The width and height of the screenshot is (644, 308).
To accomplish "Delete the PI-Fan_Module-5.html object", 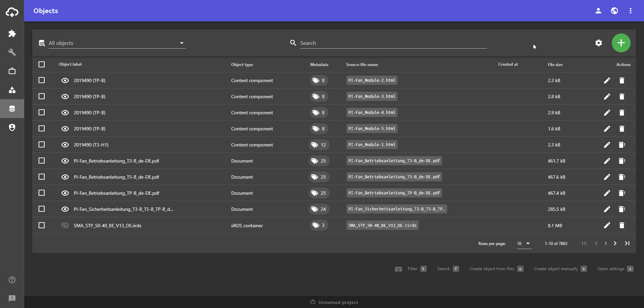I will tap(622, 129).
